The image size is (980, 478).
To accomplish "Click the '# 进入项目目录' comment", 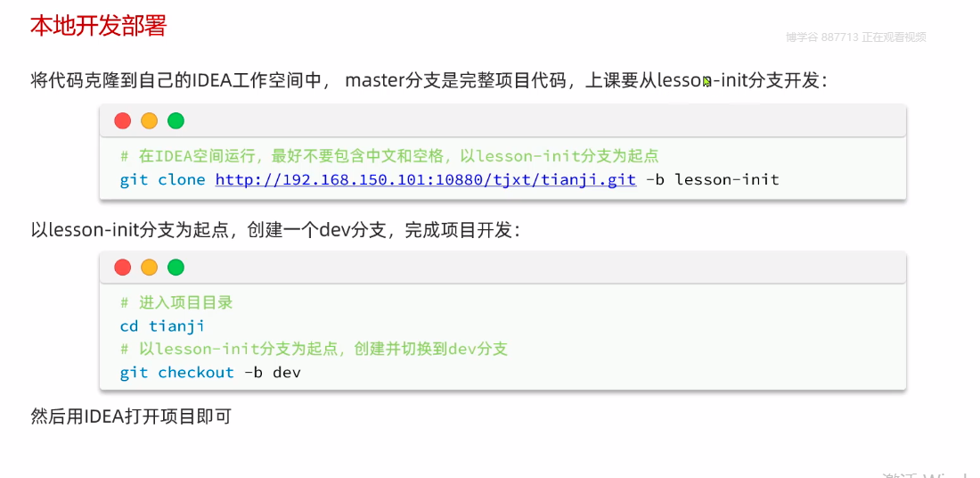I will (x=176, y=302).
